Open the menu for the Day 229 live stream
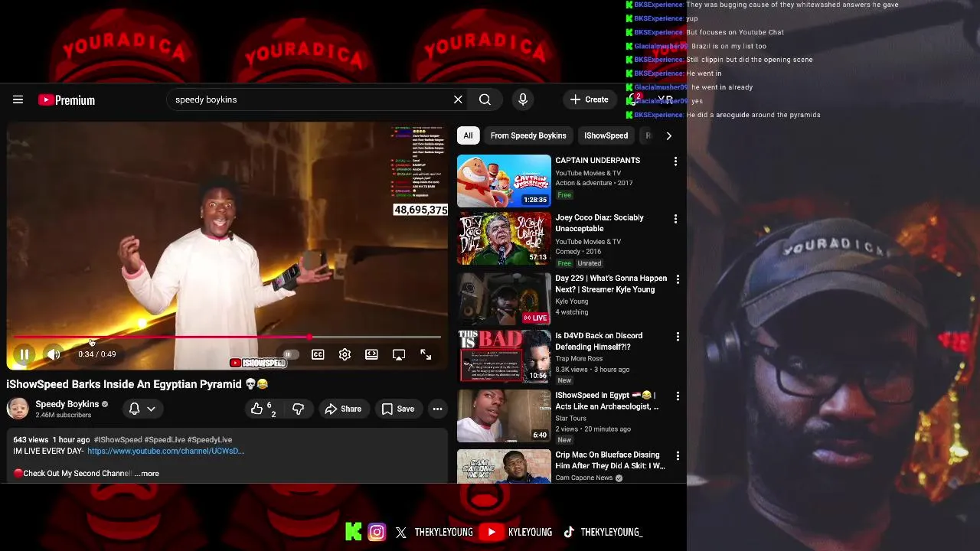The image size is (980, 551). tap(678, 279)
